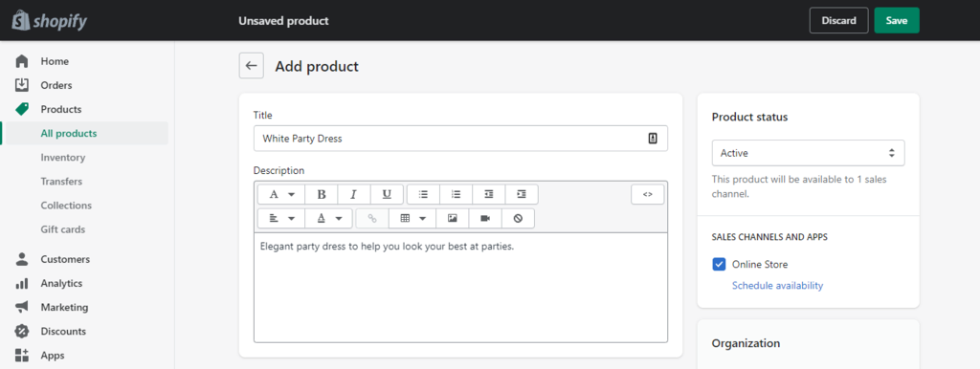Open Collections in sidebar
980x369 pixels.
click(x=66, y=205)
